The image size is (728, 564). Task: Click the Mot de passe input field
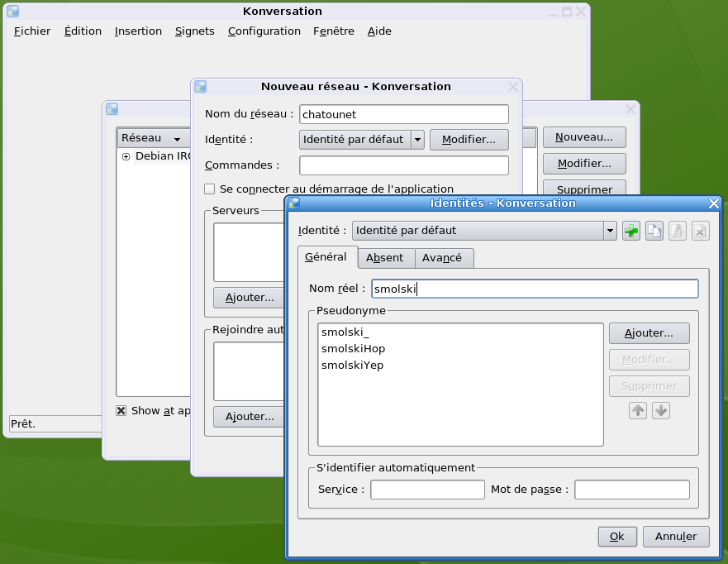click(631, 490)
